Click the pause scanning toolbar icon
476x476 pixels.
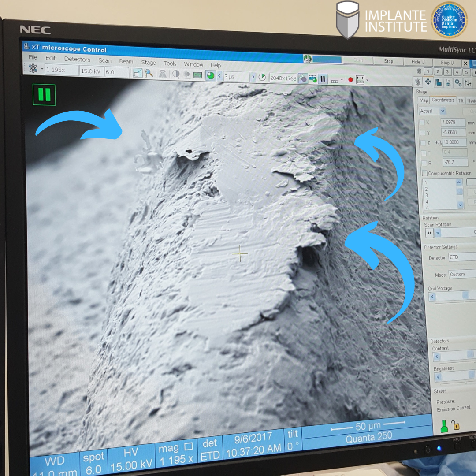(323, 79)
